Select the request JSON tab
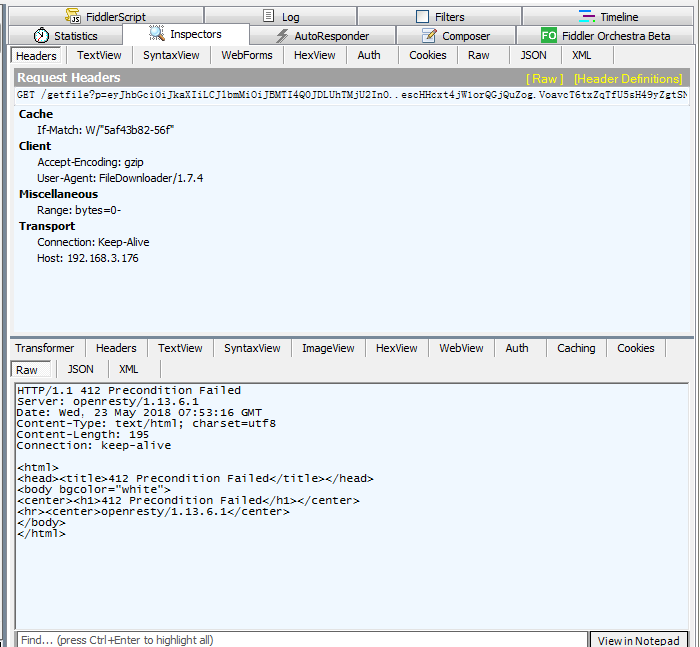The height and width of the screenshot is (647, 700). 533,55
